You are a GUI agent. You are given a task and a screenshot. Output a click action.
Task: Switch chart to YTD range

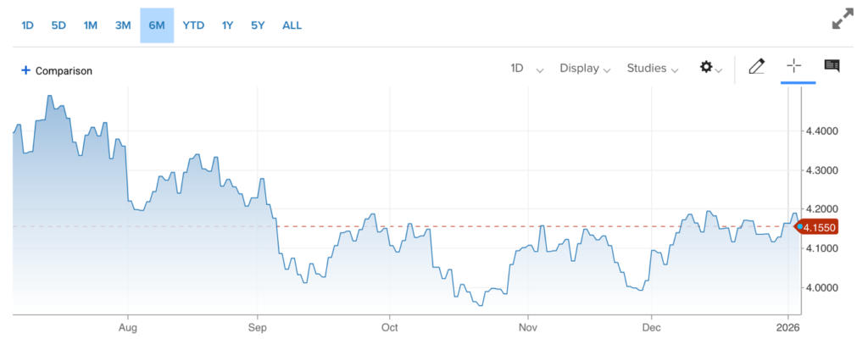click(x=193, y=25)
